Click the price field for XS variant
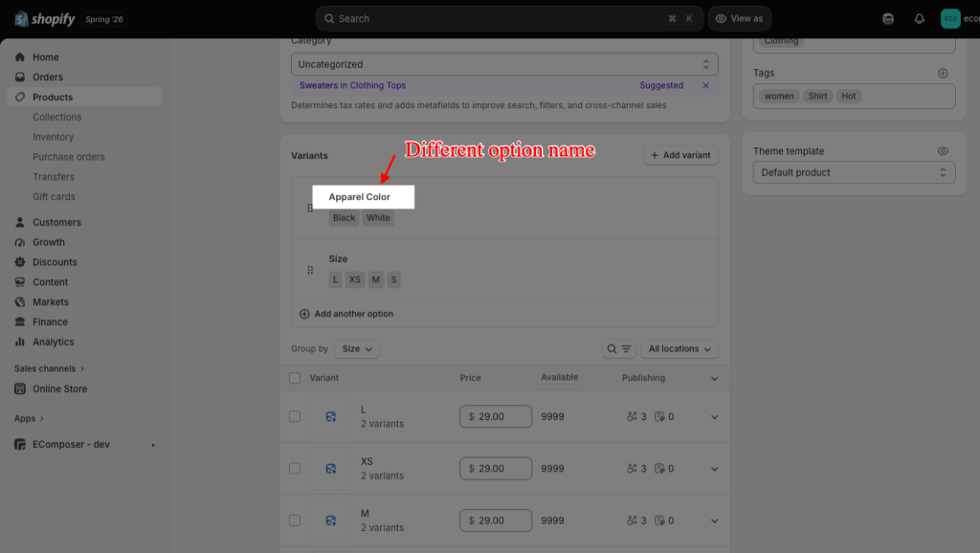 pos(496,469)
